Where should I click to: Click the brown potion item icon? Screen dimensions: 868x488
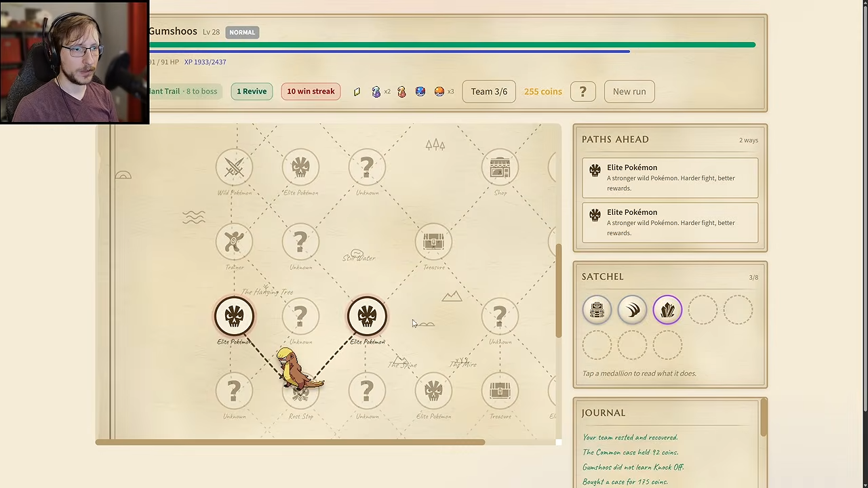pos(401,91)
